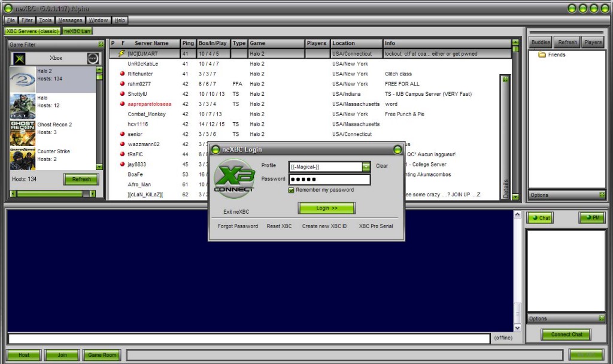Click the red dot next to jay8833
Image resolution: width=613 pixels, height=364 pixels.
(122, 164)
